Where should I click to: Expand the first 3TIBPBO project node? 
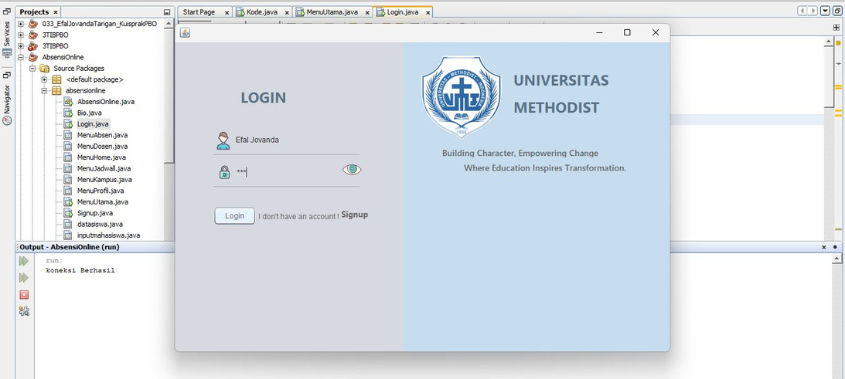21,35
